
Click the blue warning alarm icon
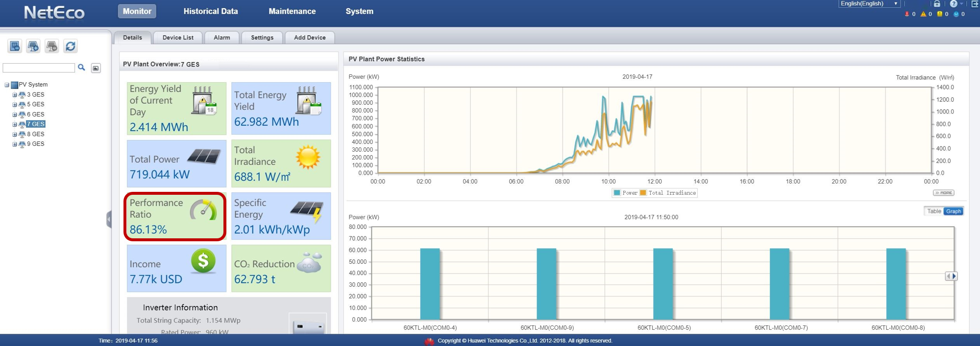(x=956, y=14)
